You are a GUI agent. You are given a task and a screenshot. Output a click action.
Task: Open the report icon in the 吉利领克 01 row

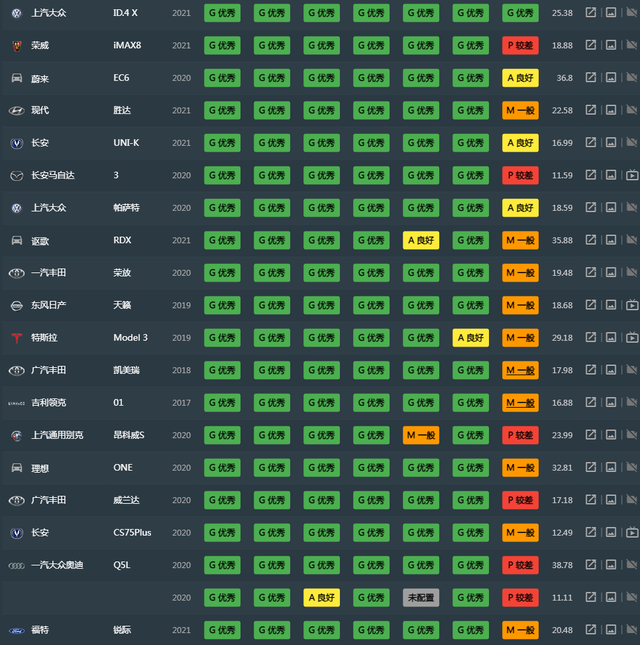[591, 402]
